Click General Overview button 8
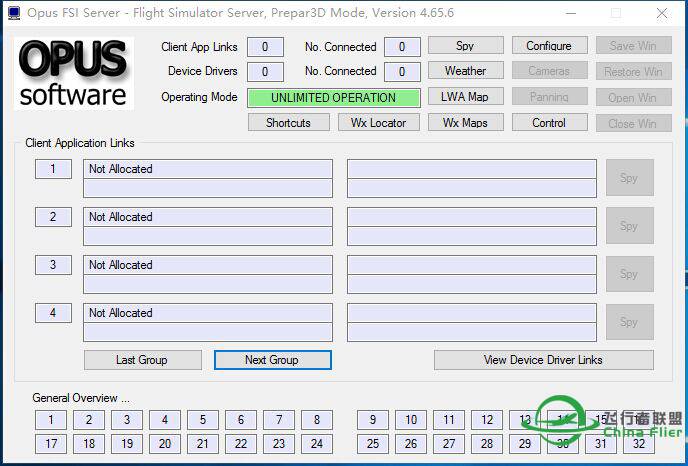This screenshot has height=466, width=688. click(316, 420)
